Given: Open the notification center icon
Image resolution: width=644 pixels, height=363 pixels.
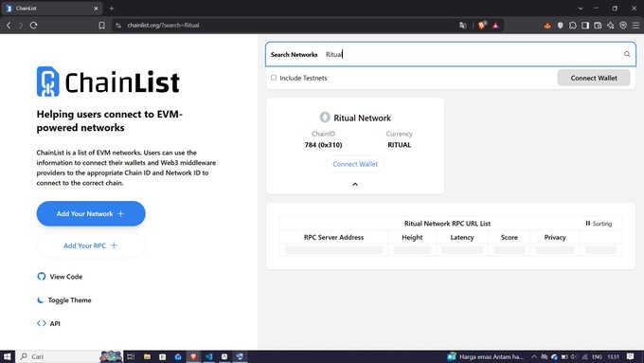Looking at the screenshot, I should (x=631, y=356).
